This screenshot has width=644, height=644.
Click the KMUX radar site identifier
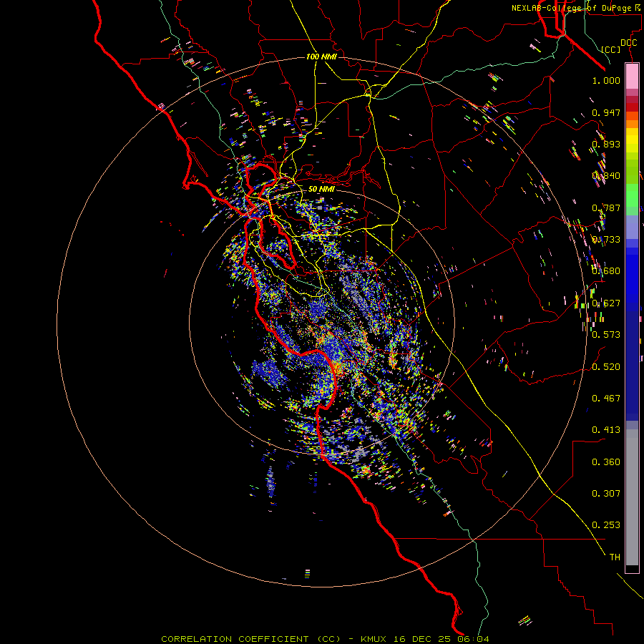(x=373, y=639)
